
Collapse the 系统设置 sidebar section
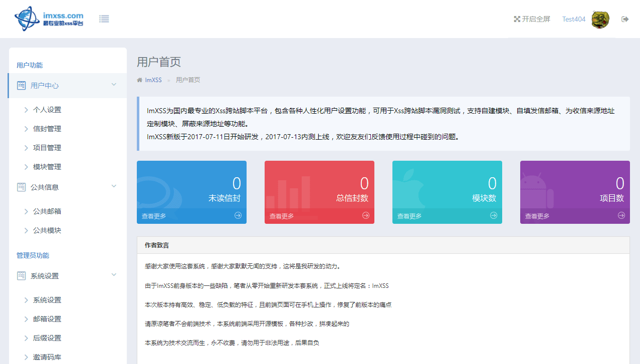click(x=113, y=275)
